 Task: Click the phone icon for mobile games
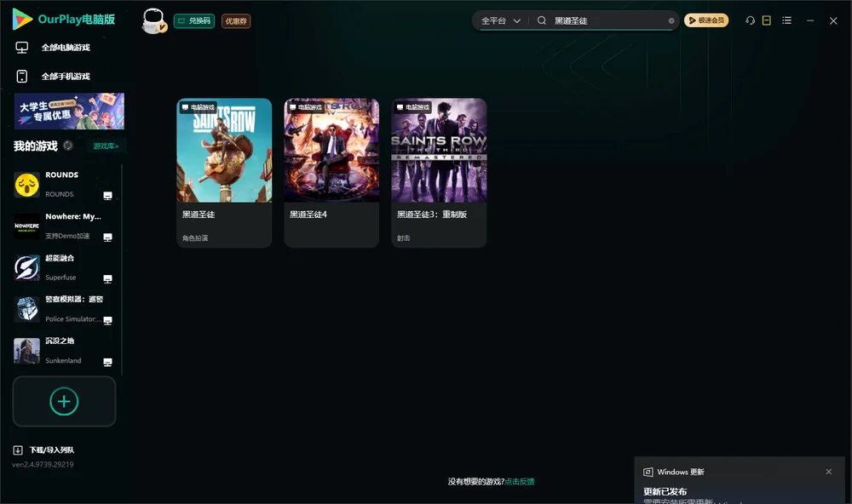tap(22, 76)
